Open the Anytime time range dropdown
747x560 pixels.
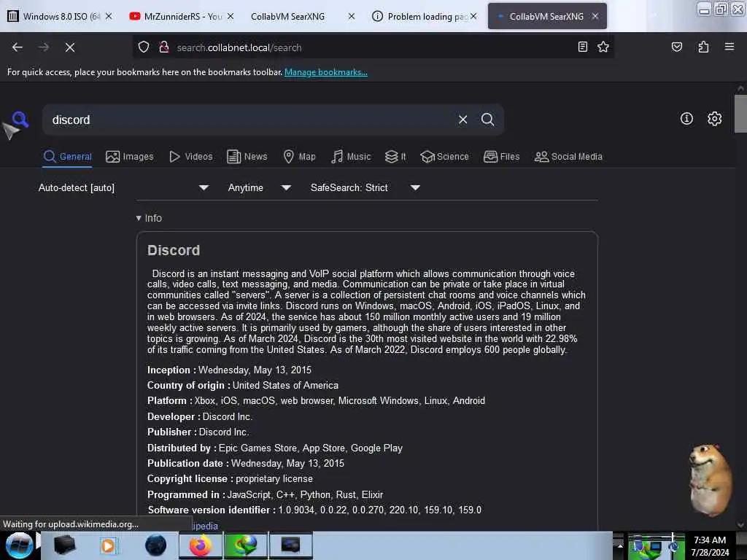tap(260, 187)
